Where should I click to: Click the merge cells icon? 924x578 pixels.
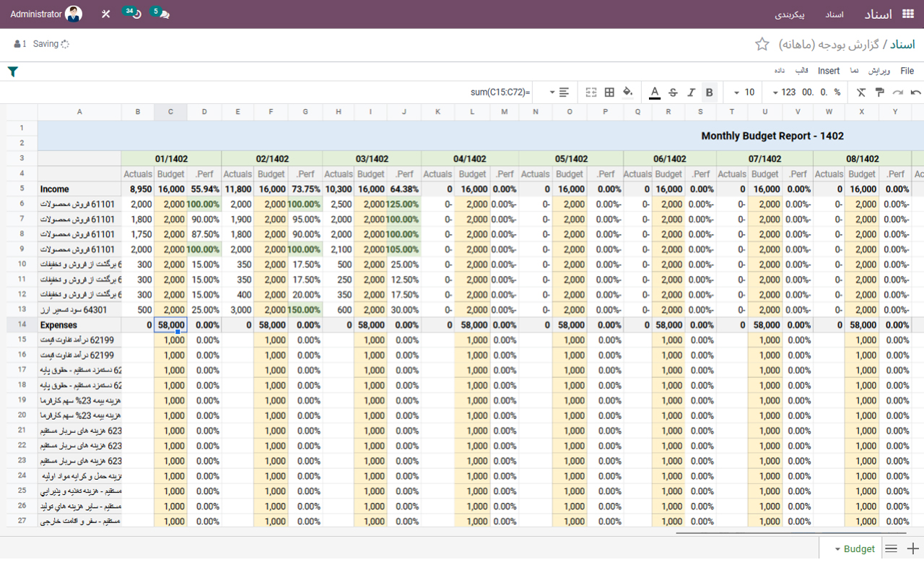(591, 92)
